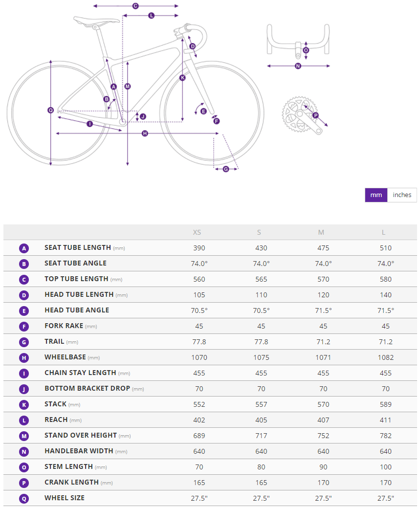Screen dimensions: 420x509
Task: Select the M size column header
Action: click(x=321, y=232)
